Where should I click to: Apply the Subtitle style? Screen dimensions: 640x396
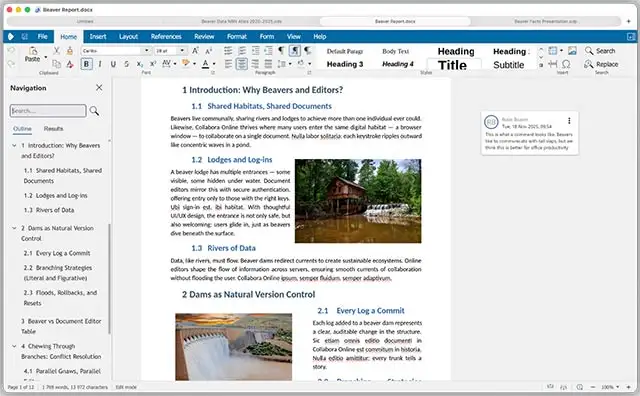click(x=509, y=65)
